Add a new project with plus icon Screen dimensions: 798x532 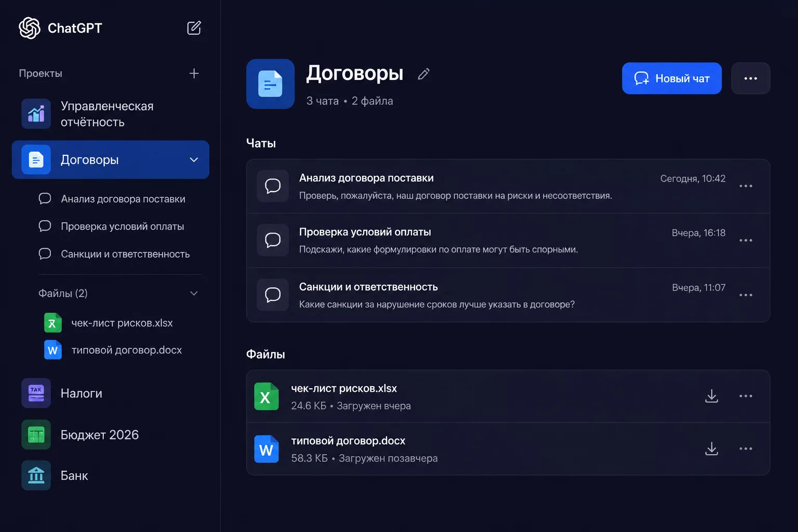194,74
